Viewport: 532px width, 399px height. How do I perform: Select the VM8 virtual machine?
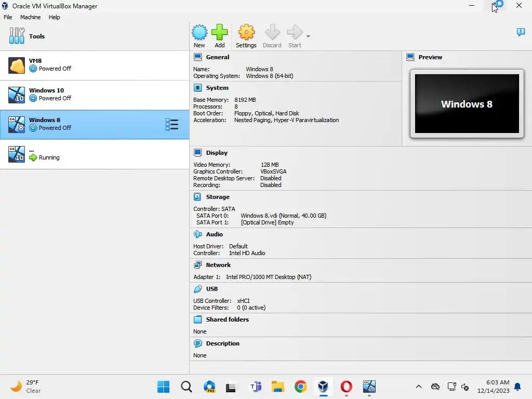point(95,65)
